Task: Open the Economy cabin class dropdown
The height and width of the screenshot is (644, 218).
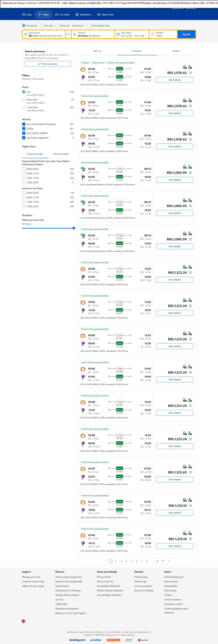Action: click(x=78, y=26)
